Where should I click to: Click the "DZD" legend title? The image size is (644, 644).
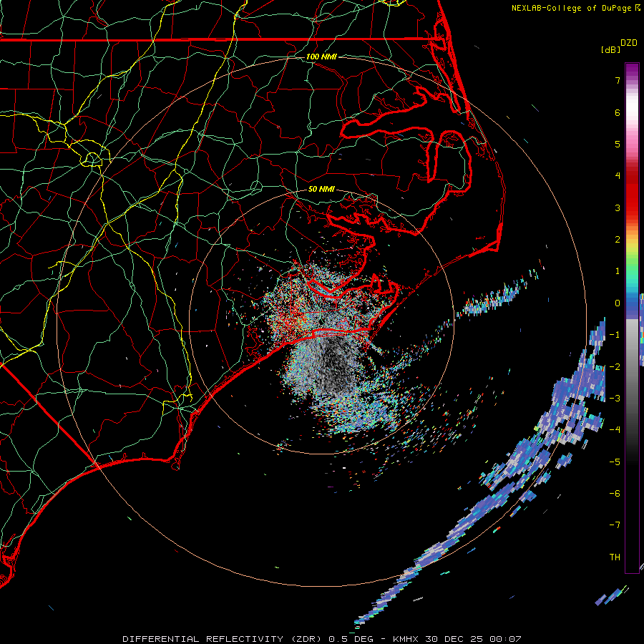629,43
